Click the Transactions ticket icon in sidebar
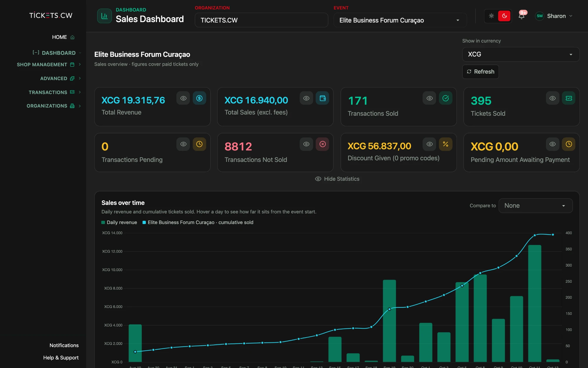Screen dimensions: 588x368 72,92
